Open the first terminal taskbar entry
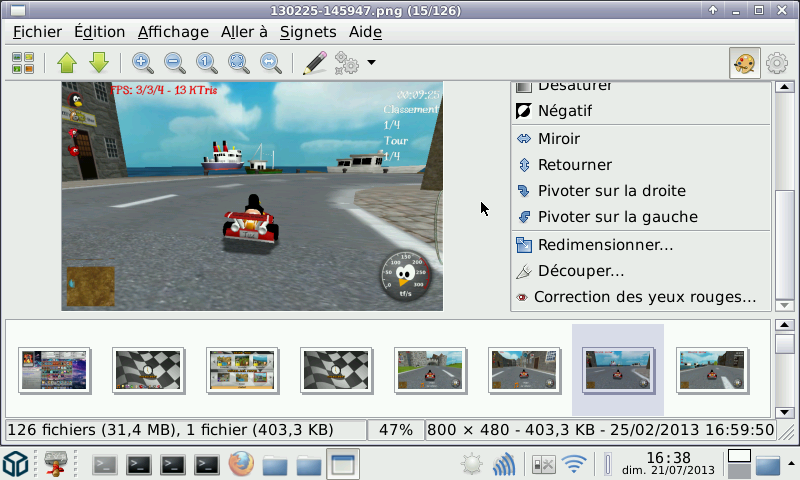 coord(105,465)
